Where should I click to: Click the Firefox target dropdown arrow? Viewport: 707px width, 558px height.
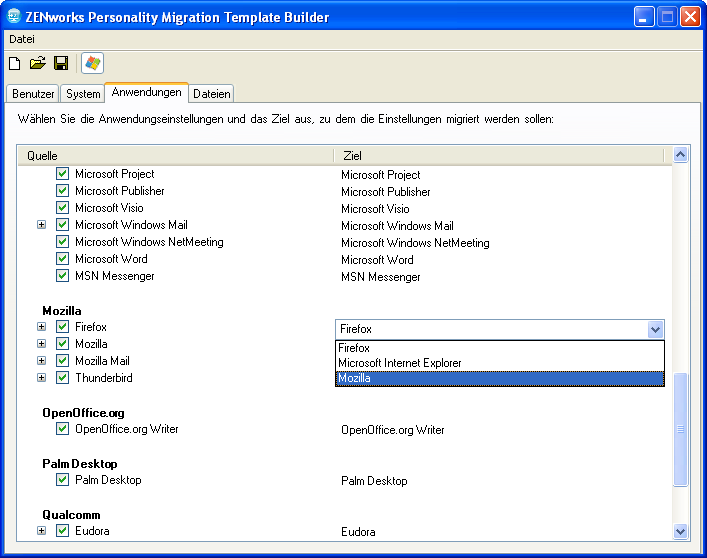pyautogui.click(x=655, y=329)
